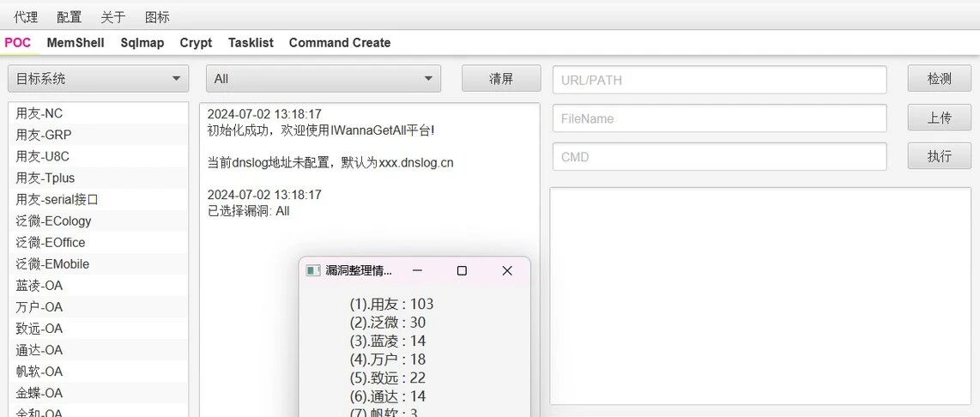Click the (5).致远 : 22 entry
This screenshot has height=417, width=980.
(x=388, y=378)
